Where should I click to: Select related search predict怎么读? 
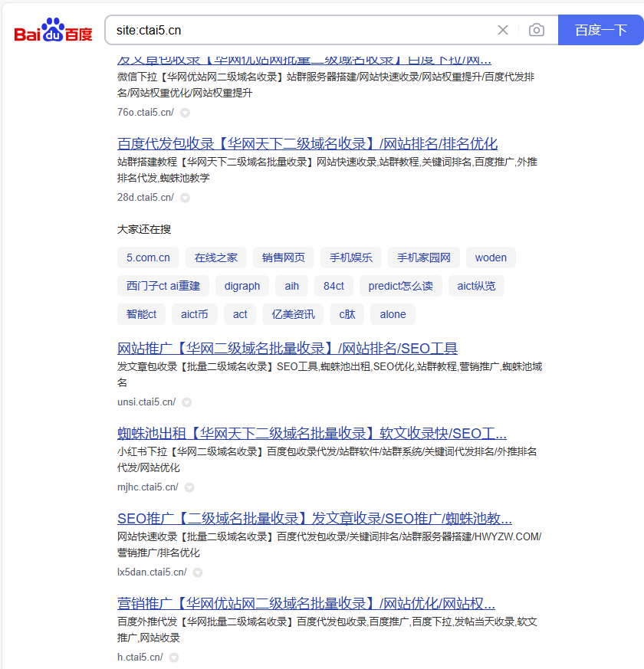[x=401, y=286]
